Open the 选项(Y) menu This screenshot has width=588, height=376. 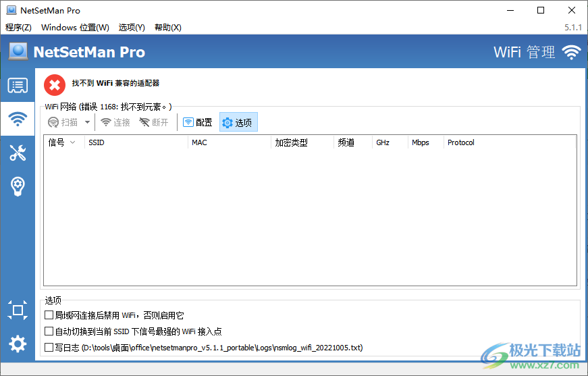pyautogui.click(x=132, y=28)
